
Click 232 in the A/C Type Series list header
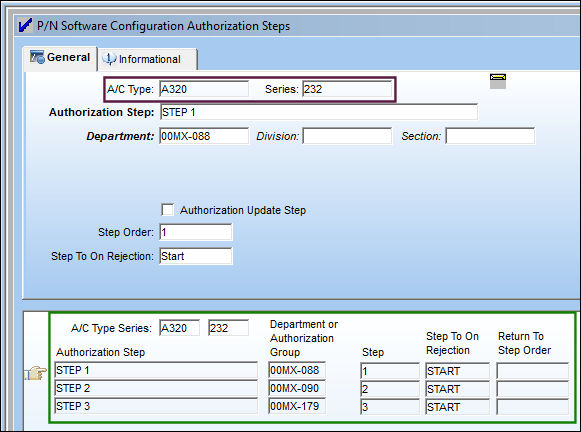pos(228,328)
